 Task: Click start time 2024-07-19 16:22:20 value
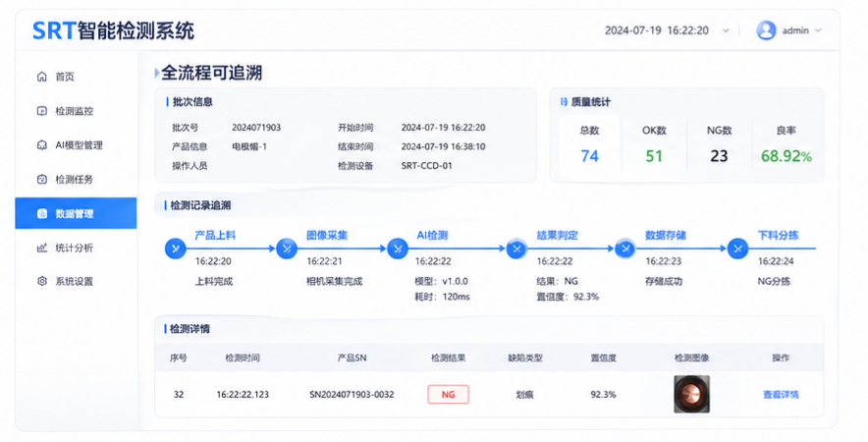[443, 128]
